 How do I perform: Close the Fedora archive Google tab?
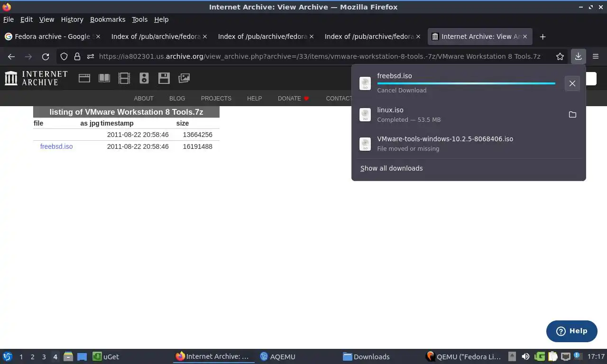(x=98, y=36)
